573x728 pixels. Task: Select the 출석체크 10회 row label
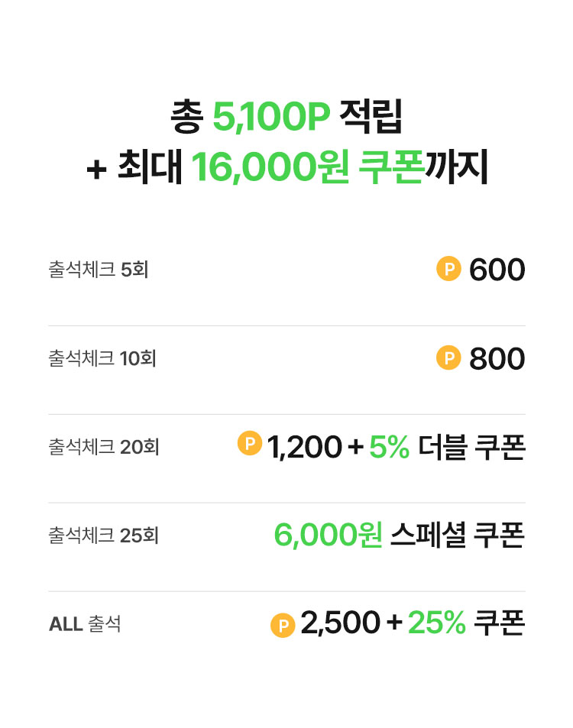[102, 358]
